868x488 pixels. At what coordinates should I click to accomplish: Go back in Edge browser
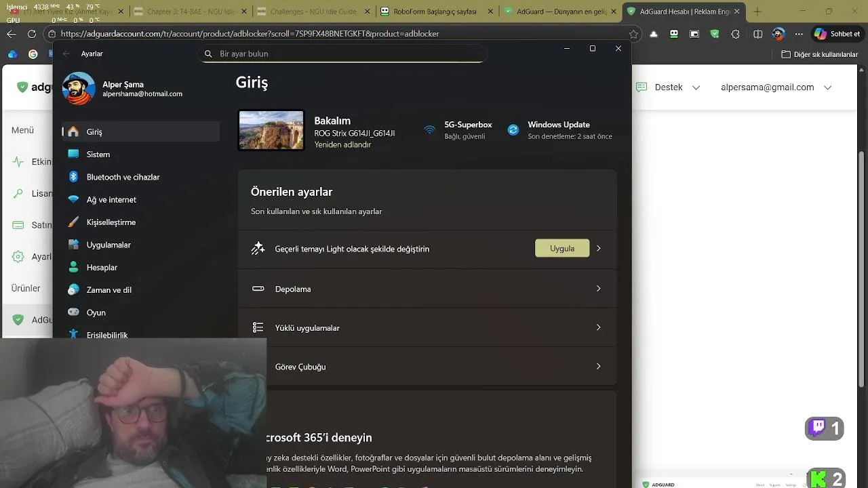point(12,34)
